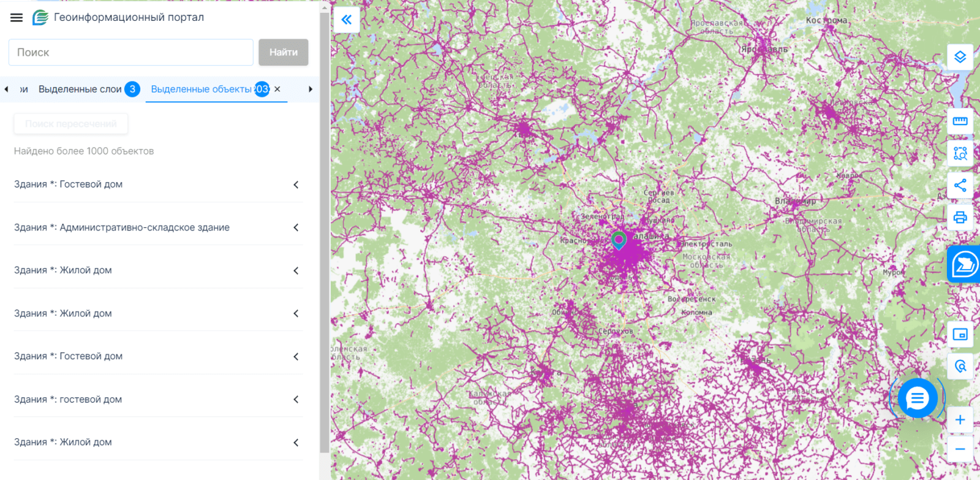Zoom in on the map
980x480 pixels.
[x=960, y=420]
